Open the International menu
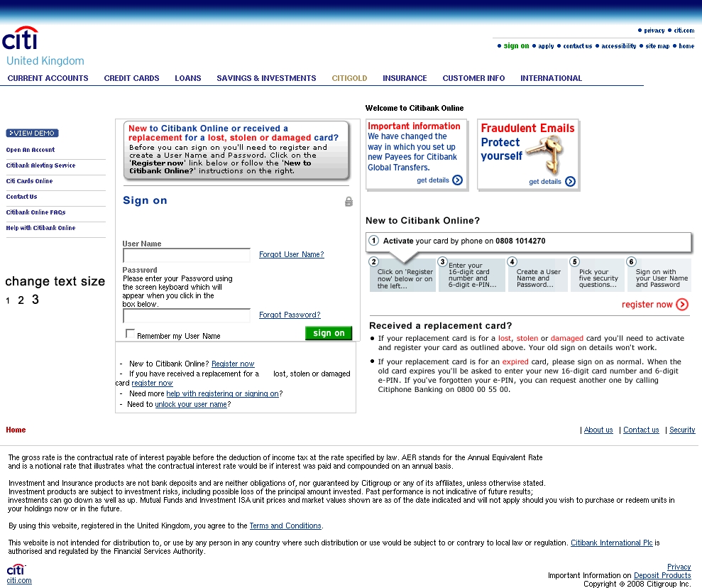The width and height of the screenshot is (702, 588). click(551, 78)
